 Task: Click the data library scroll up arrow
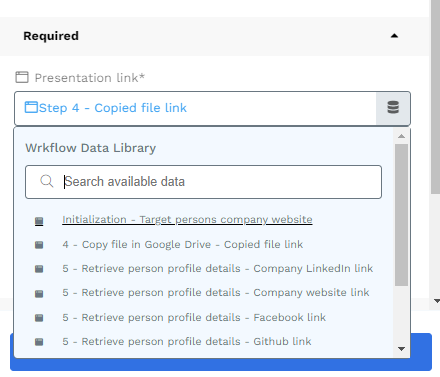(401, 136)
